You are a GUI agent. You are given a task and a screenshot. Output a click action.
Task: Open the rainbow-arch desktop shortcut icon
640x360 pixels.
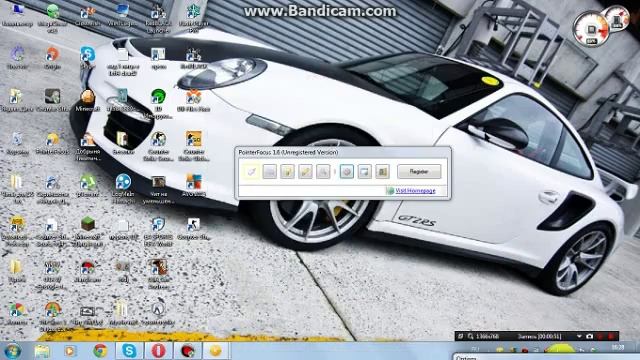tap(52, 317)
